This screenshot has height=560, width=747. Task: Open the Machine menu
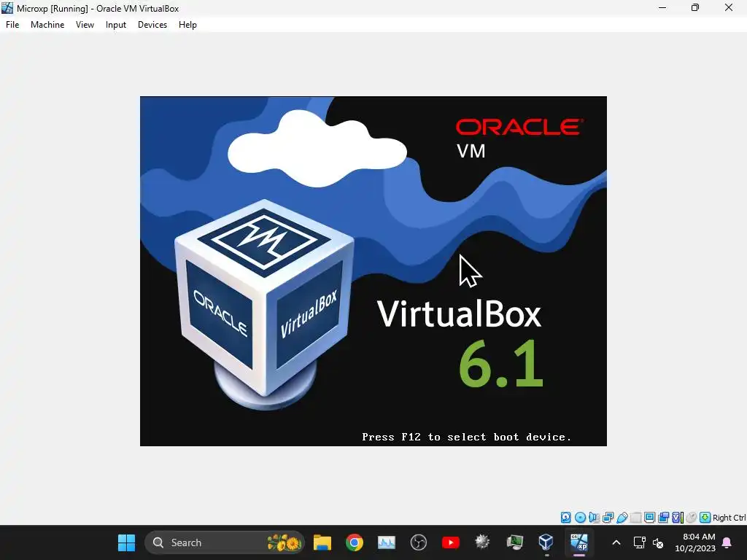click(47, 25)
